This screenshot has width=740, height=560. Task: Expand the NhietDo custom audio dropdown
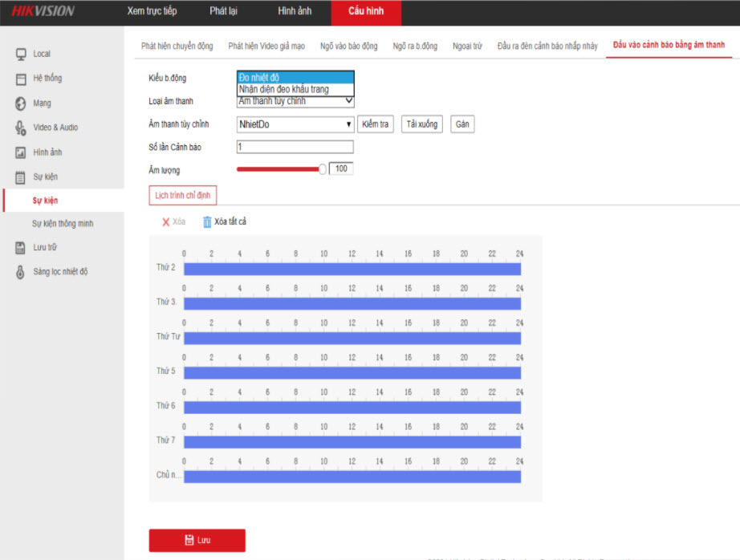[348, 124]
